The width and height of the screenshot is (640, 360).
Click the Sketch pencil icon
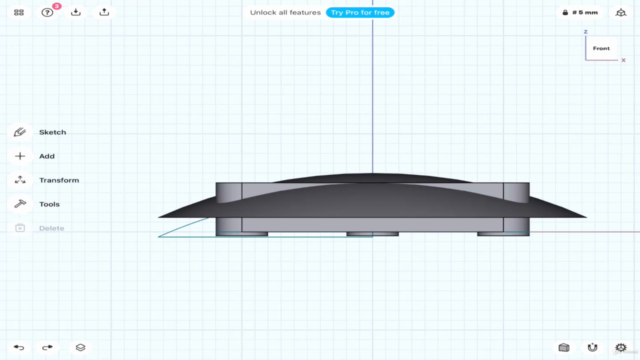click(x=20, y=132)
